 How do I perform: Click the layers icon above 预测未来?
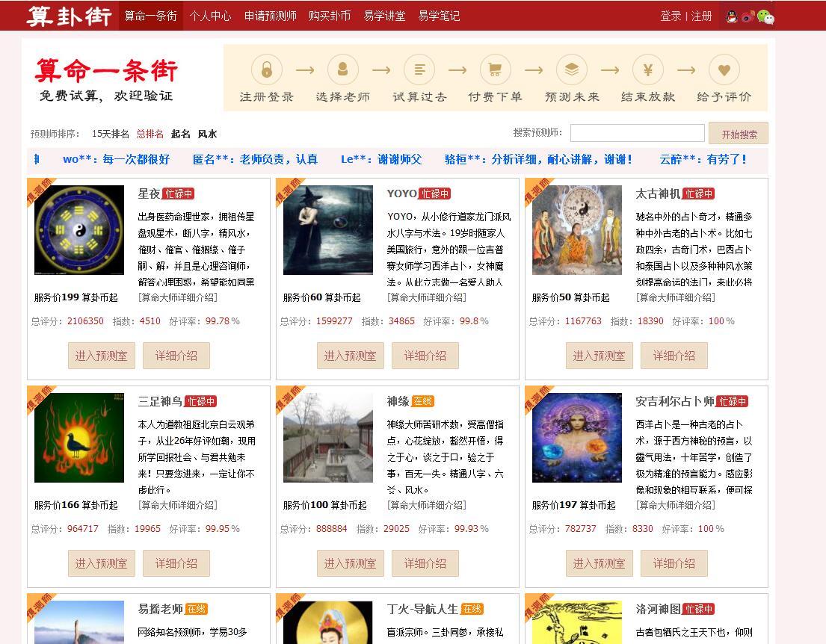(x=572, y=69)
